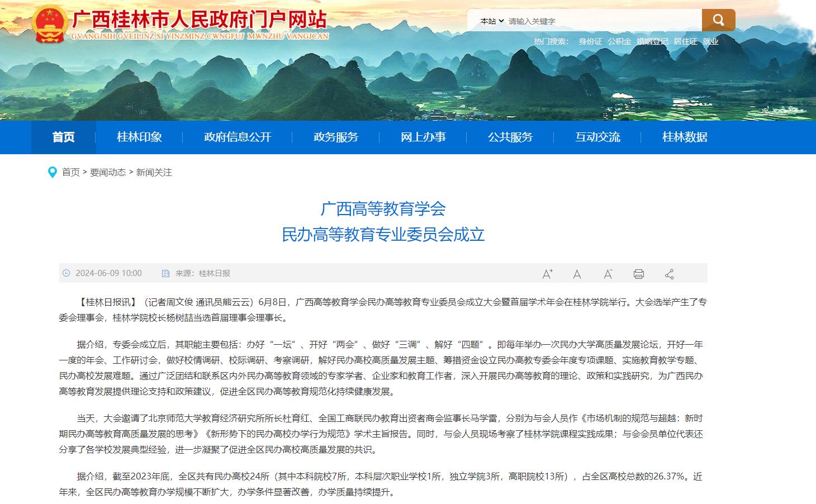Reset font size with the plain A icon
Image resolution: width=816 pixels, height=504 pixels.
coord(577,274)
